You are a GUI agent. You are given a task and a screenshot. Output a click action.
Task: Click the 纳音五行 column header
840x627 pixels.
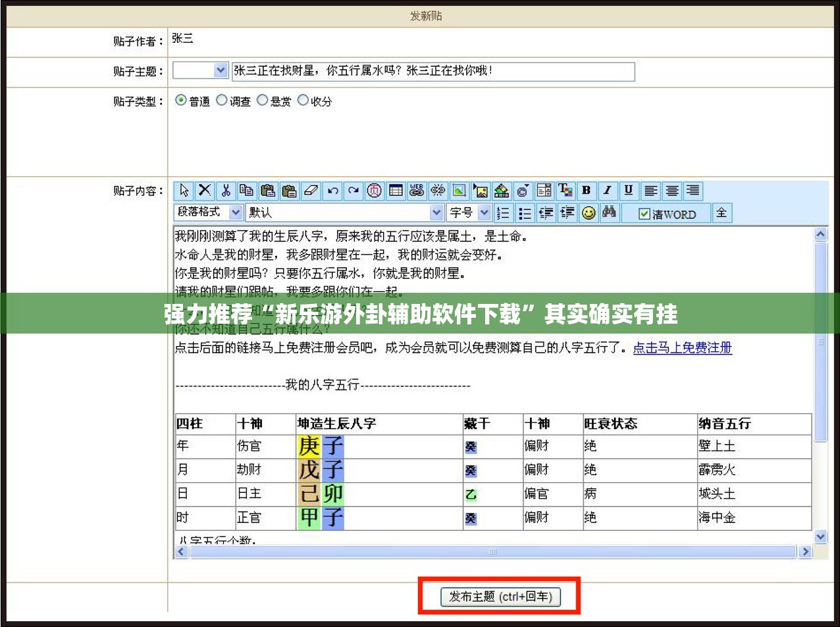[x=754, y=424]
